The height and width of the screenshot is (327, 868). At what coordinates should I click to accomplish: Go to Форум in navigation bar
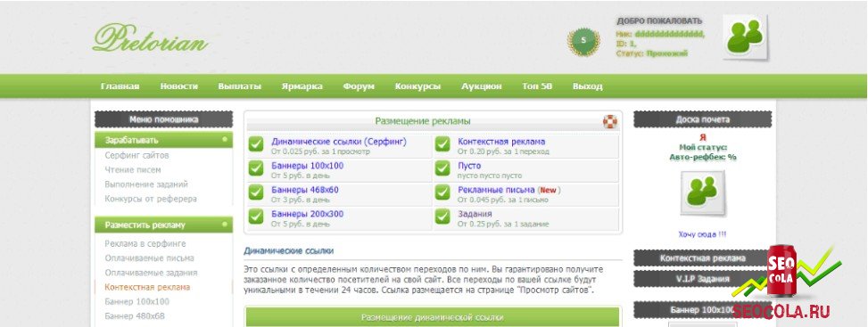tap(359, 86)
